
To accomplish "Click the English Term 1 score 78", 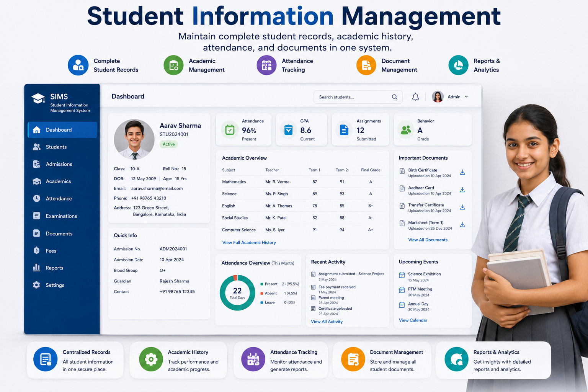I will click(315, 206).
